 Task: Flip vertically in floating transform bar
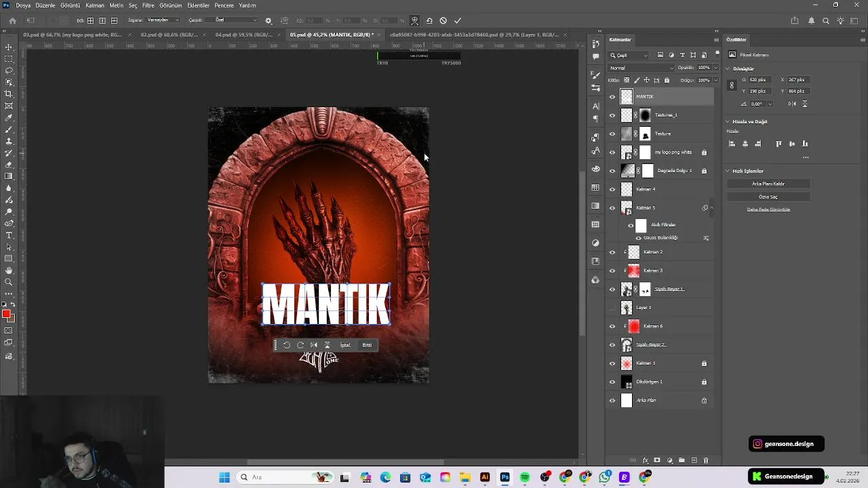tap(327, 345)
